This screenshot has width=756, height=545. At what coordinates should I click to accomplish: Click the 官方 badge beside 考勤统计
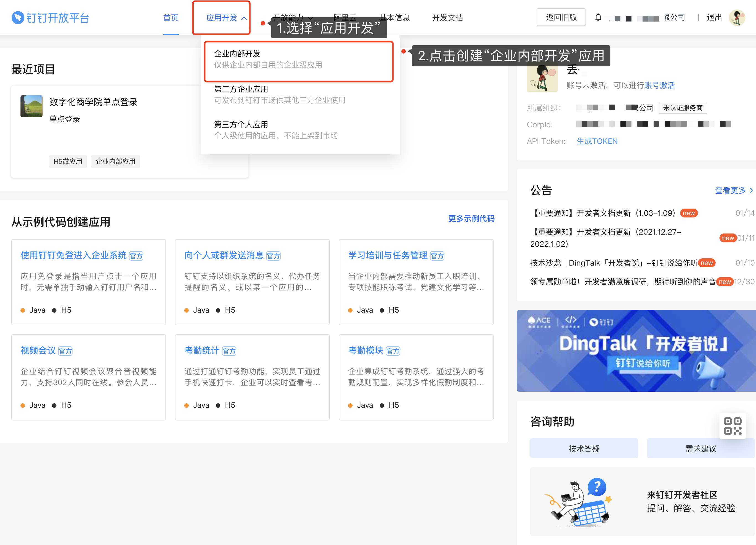pos(229,351)
